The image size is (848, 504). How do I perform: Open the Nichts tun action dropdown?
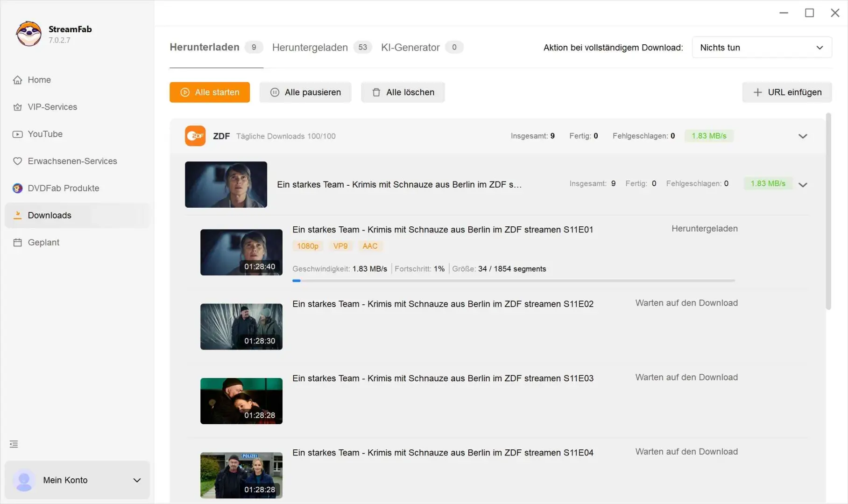[x=762, y=47]
